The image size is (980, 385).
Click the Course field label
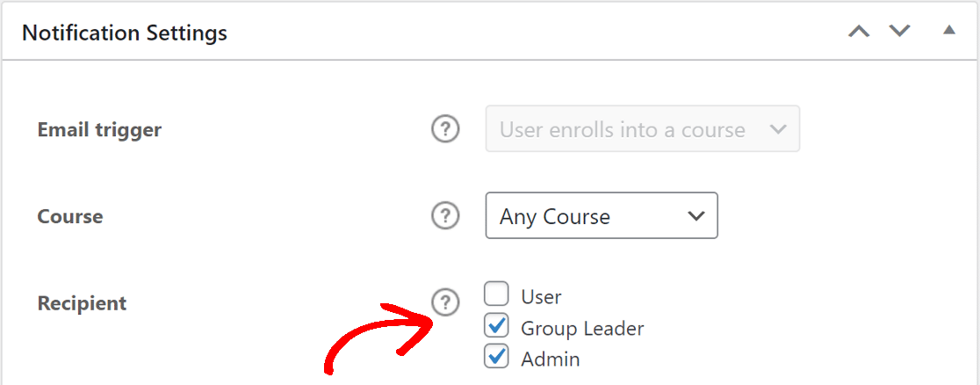click(70, 216)
